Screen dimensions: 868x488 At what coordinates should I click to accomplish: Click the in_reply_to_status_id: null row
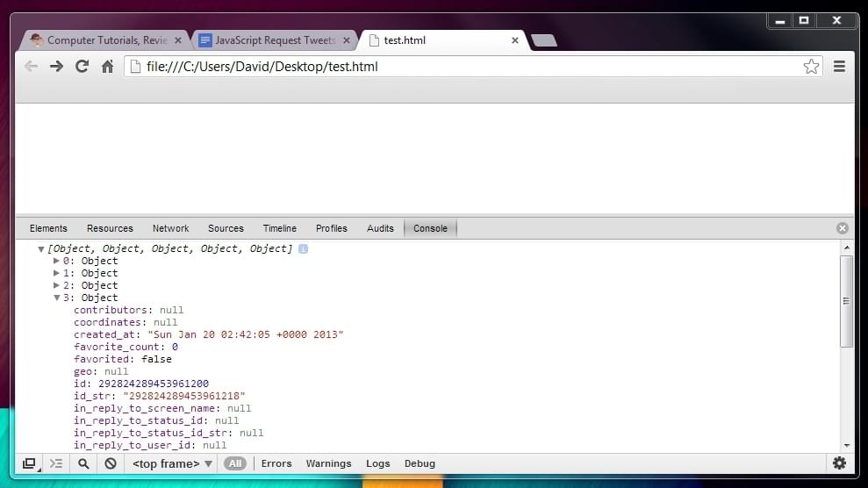[156, 420]
